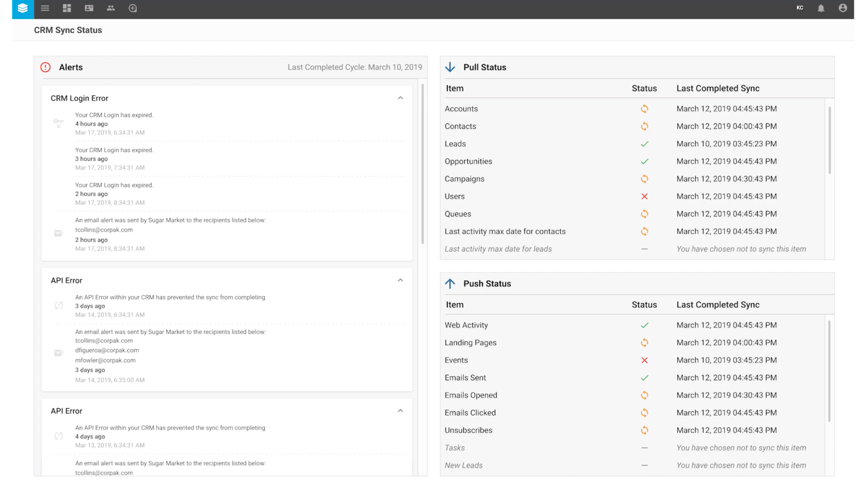Click the Push Status table scrollbar
The image size is (868, 490).
pos(829,371)
